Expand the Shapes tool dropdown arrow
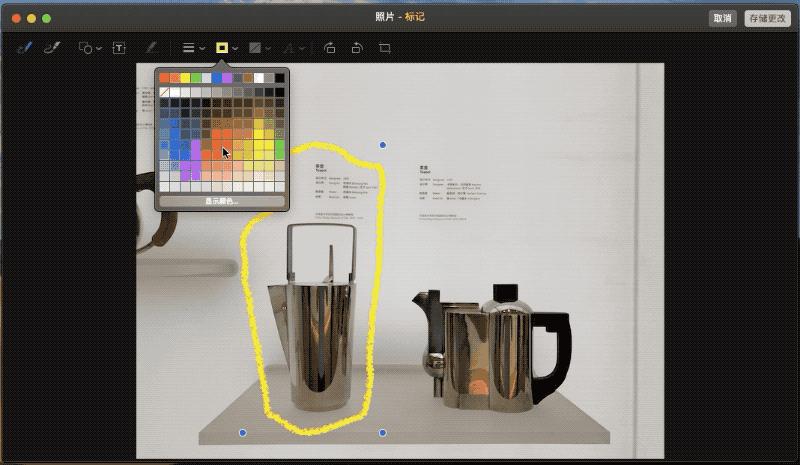The width and height of the screenshot is (800, 465). (x=99, y=48)
